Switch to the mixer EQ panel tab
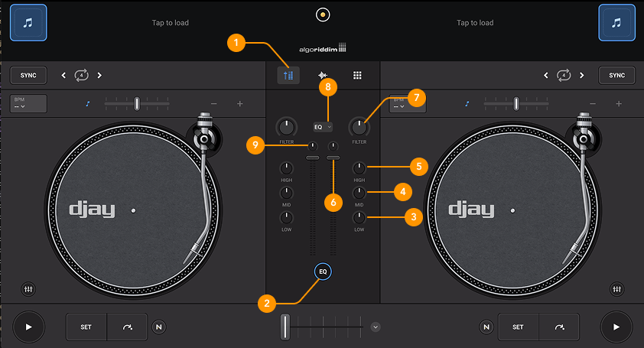 [288, 75]
